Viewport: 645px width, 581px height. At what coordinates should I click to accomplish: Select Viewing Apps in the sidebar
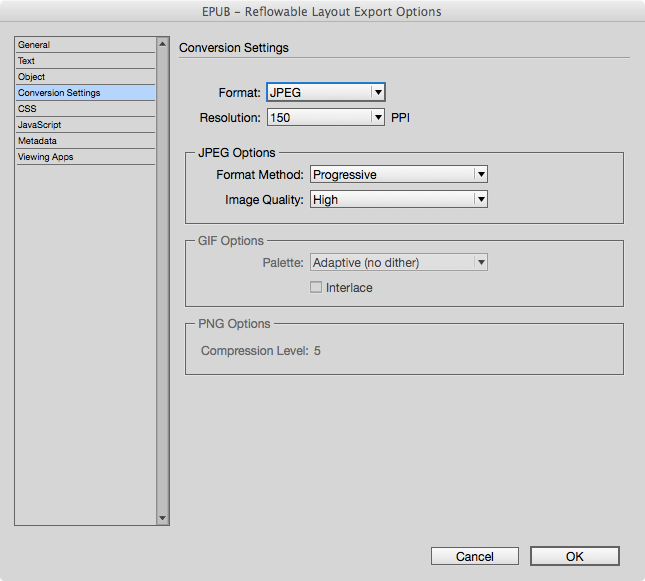point(86,157)
